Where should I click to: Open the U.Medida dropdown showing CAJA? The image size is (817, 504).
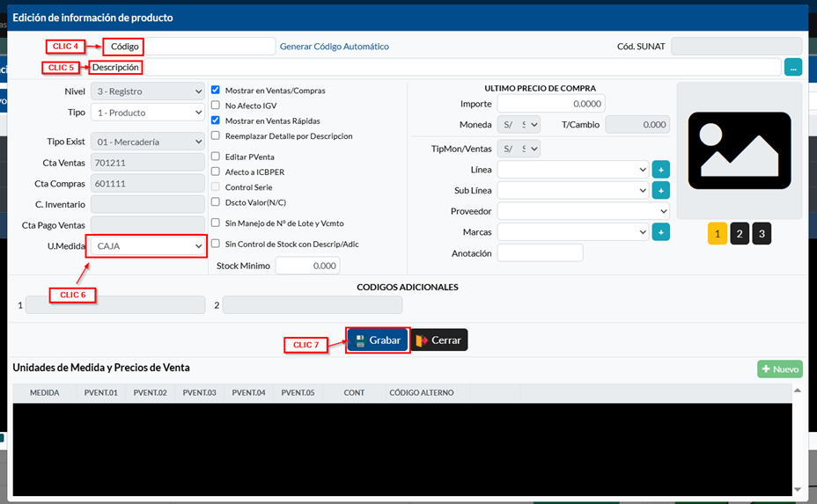[148, 246]
